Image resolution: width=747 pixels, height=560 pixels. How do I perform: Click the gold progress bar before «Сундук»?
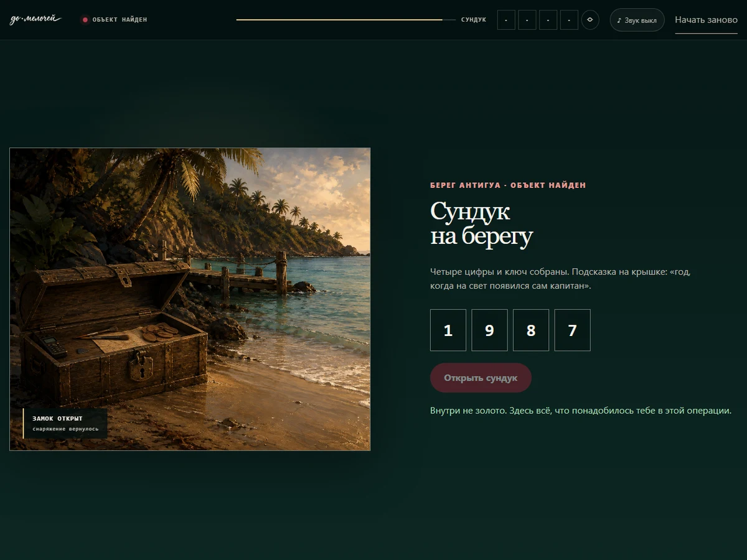click(x=345, y=20)
